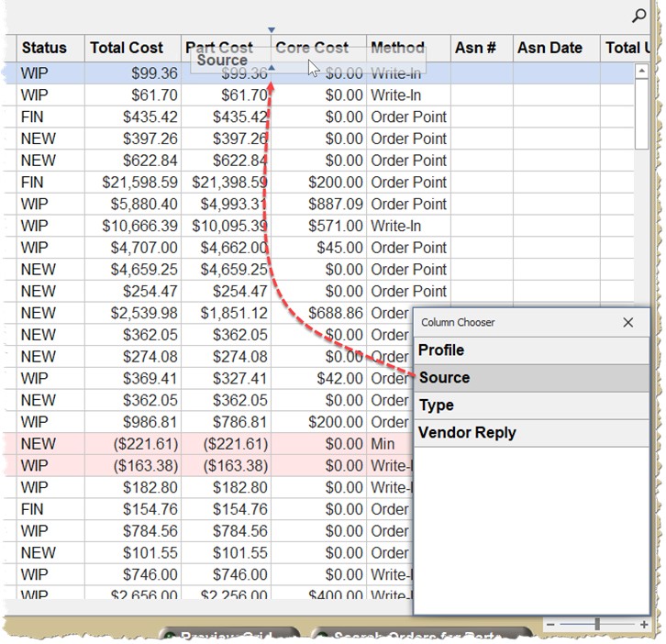Click the Asn Date column header
666x644 pixels.
click(x=549, y=49)
